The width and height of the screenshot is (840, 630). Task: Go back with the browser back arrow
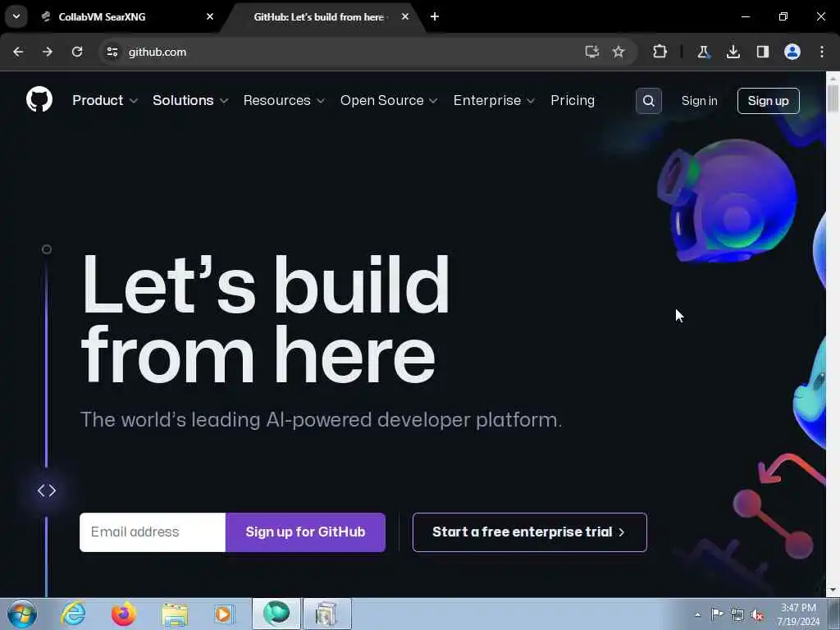(x=18, y=52)
